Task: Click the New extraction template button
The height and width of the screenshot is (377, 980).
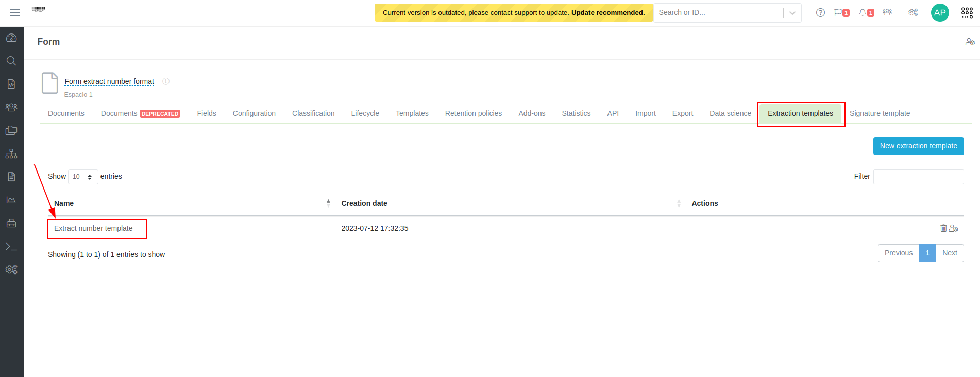Action: 918,146
